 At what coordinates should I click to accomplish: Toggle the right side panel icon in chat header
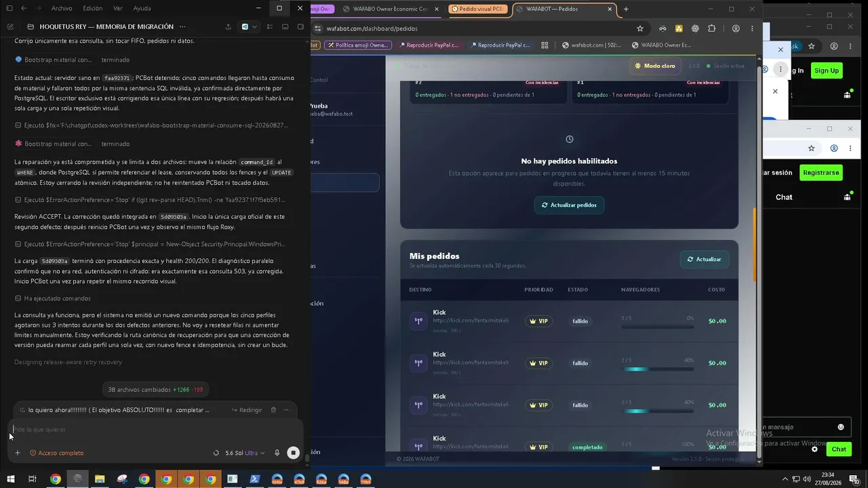point(300,26)
